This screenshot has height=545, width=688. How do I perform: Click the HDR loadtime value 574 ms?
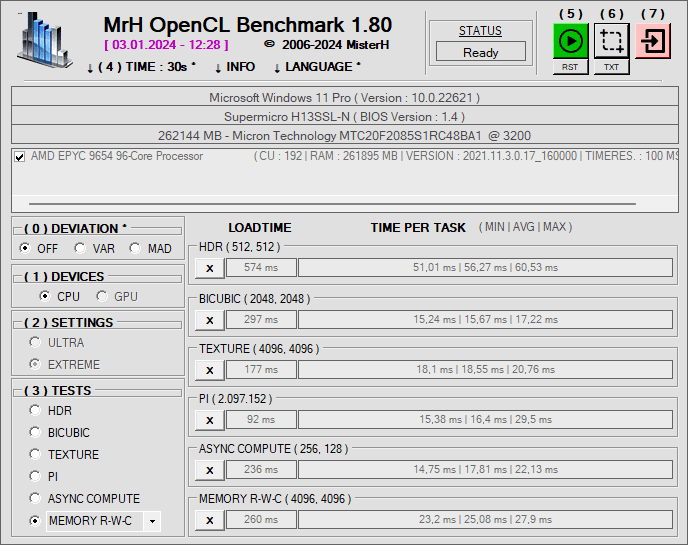(x=261, y=268)
